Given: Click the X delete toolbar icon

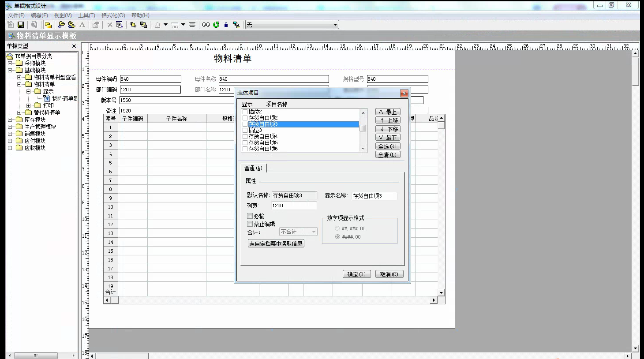Looking at the screenshot, I should [110, 25].
